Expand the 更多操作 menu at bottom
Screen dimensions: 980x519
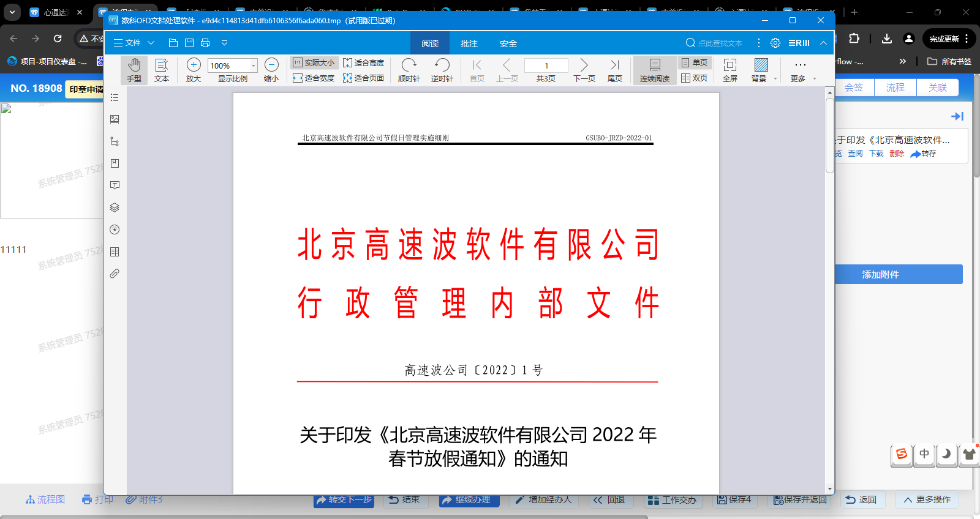point(927,499)
